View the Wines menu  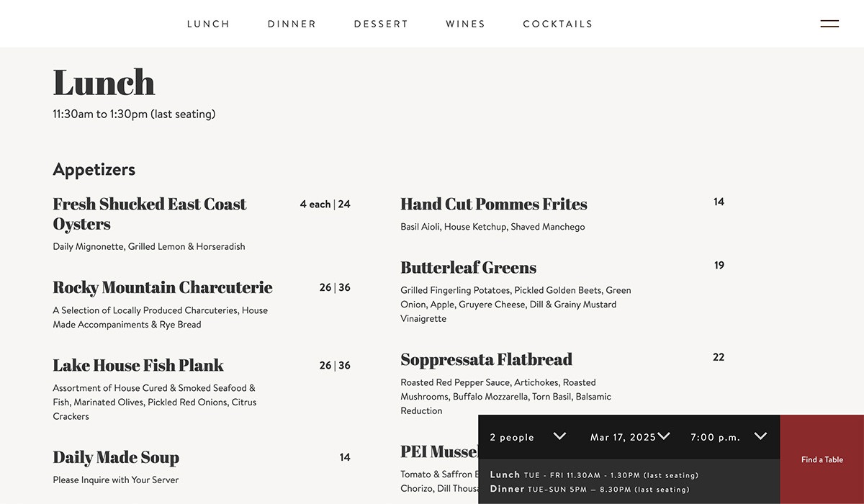(465, 24)
